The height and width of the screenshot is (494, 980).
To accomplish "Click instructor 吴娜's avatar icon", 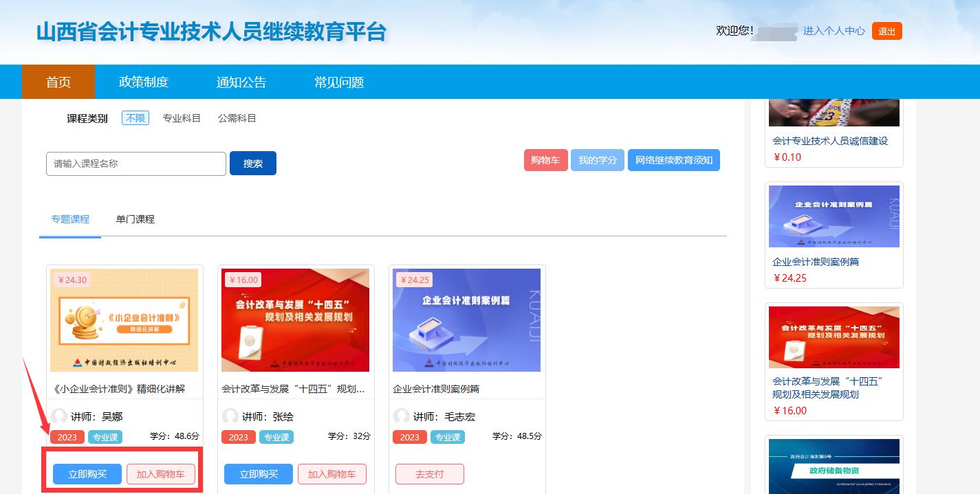I will click(x=59, y=416).
